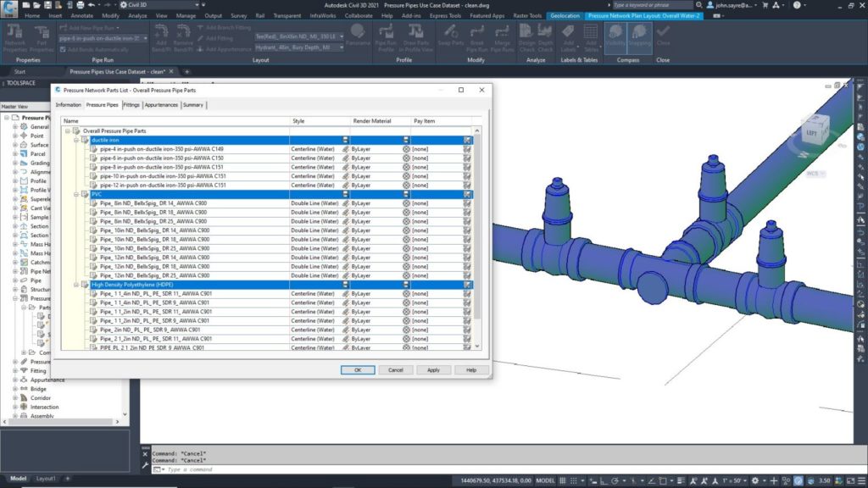Open the Appurtenances tab

[161, 105]
